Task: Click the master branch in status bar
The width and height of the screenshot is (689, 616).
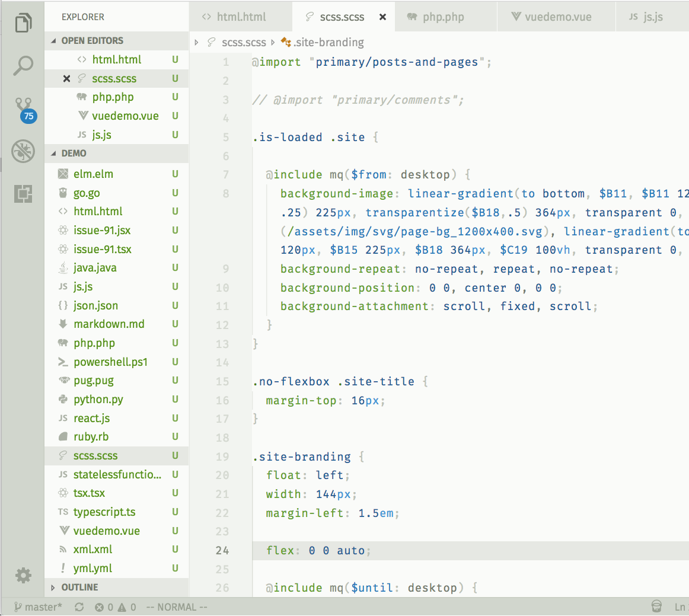Action: tap(39, 607)
